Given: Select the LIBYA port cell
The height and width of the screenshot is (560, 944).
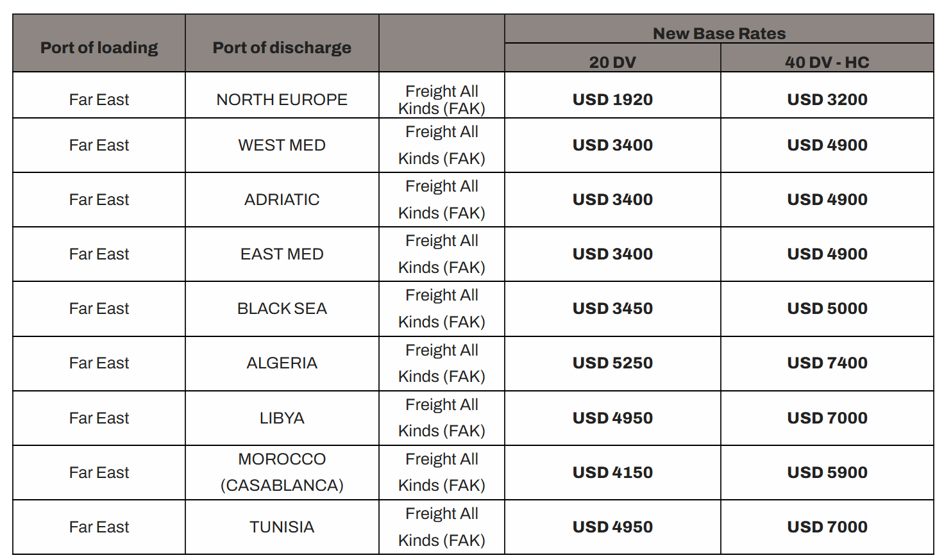Looking at the screenshot, I should 282,418.
